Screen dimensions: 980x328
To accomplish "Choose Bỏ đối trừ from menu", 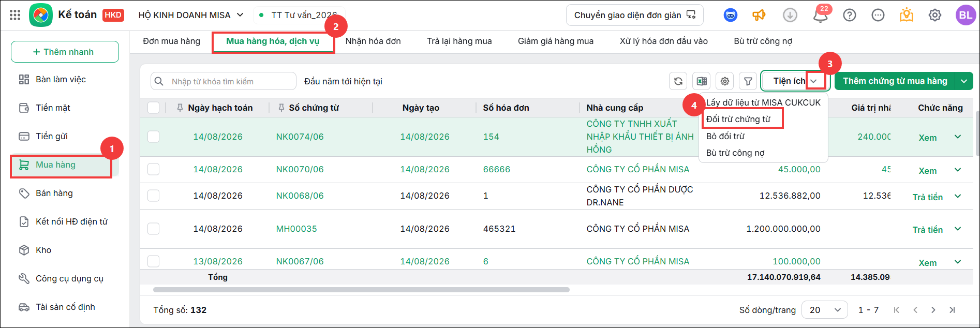I will (725, 136).
